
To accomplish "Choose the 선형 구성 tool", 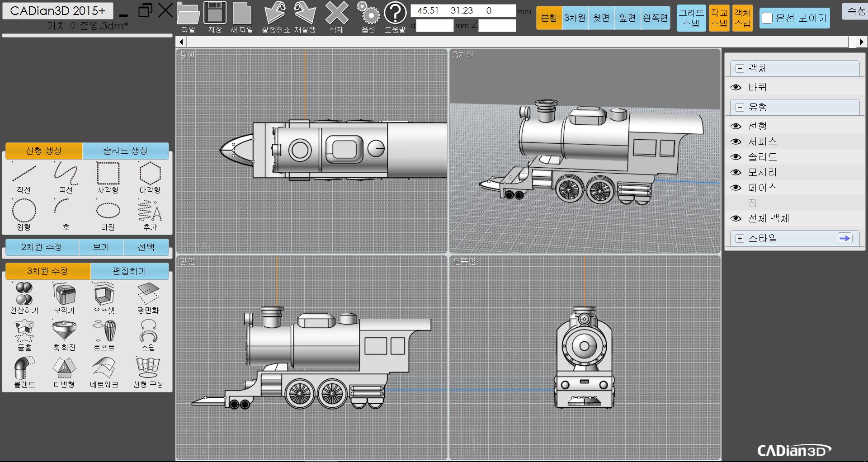I will click(148, 367).
